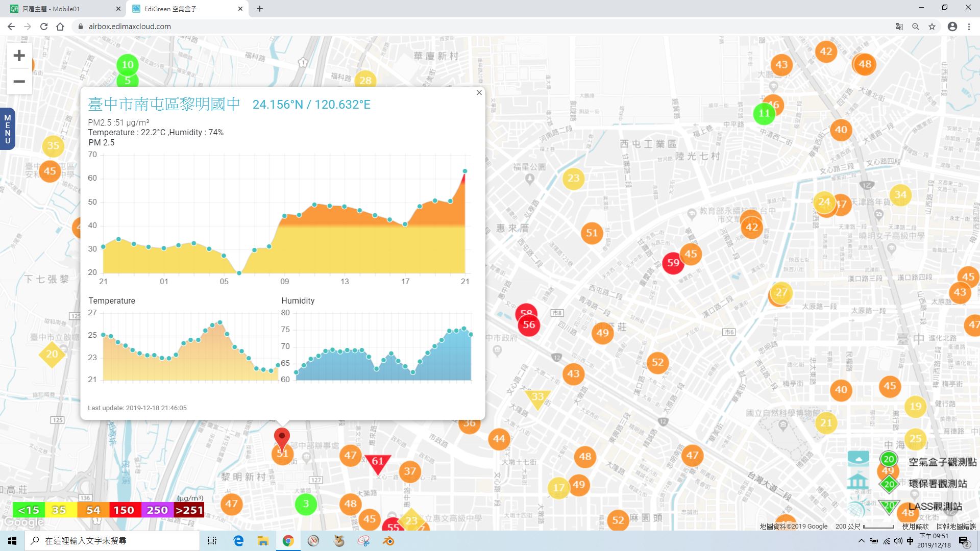Focus the Windows taskbar search box

tap(112, 541)
